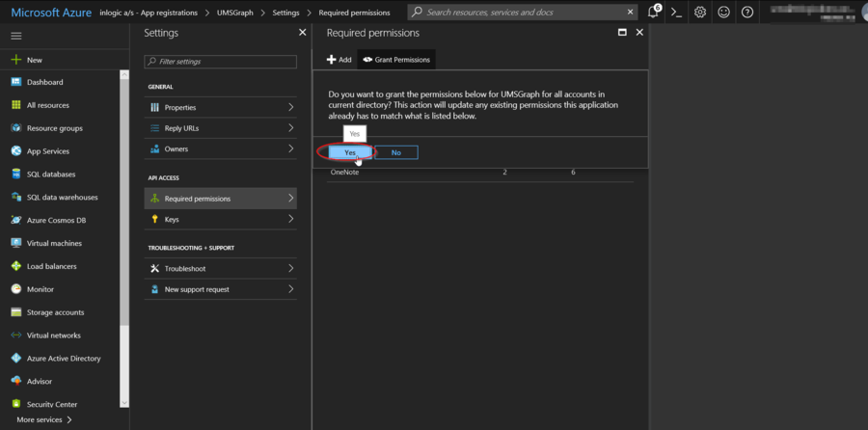Expand More services at sidebar bottom
868x430 pixels.
[44, 420]
